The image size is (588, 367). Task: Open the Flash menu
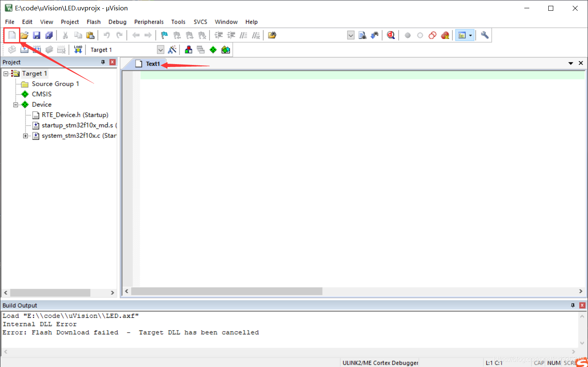pos(93,22)
